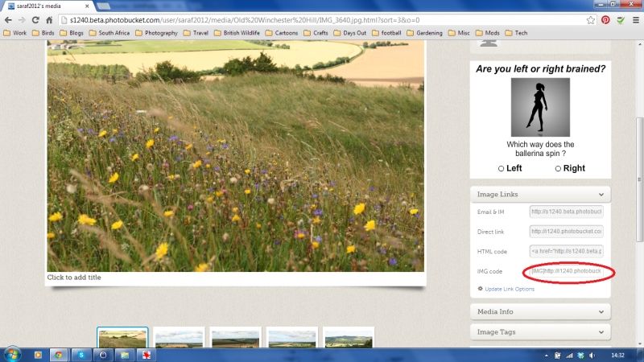The image size is (644, 362).
Task: Click the red star taskbar icon
Action: (147, 355)
